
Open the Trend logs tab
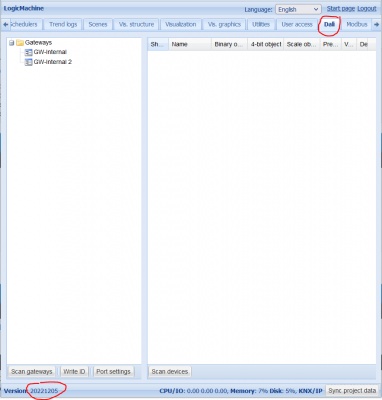pos(63,24)
